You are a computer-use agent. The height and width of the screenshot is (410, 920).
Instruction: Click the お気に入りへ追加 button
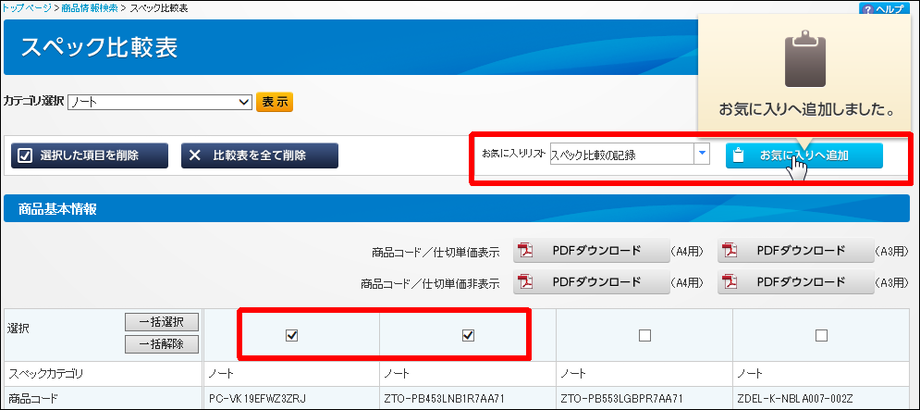[804, 155]
